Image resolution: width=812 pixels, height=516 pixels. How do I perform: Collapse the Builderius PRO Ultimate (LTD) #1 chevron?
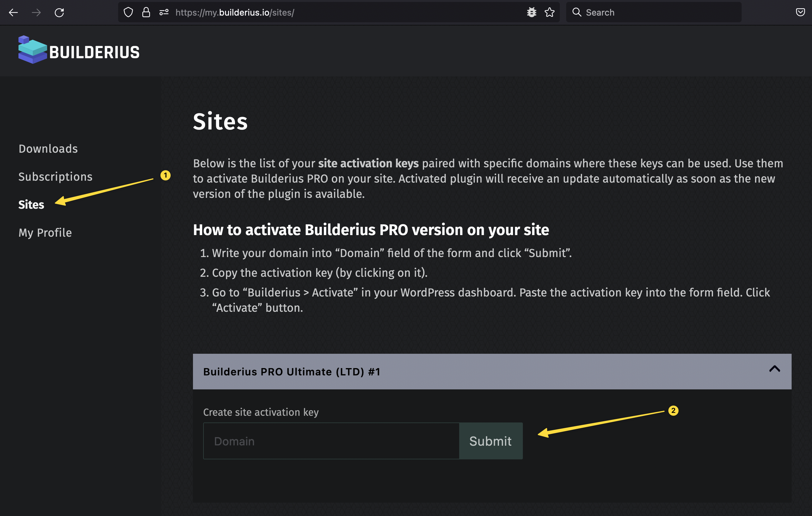(774, 369)
